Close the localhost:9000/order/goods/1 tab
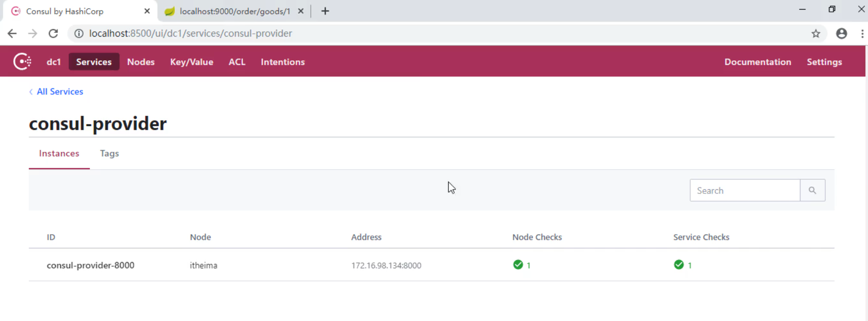The height and width of the screenshot is (321, 868). (x=301, y=11)
